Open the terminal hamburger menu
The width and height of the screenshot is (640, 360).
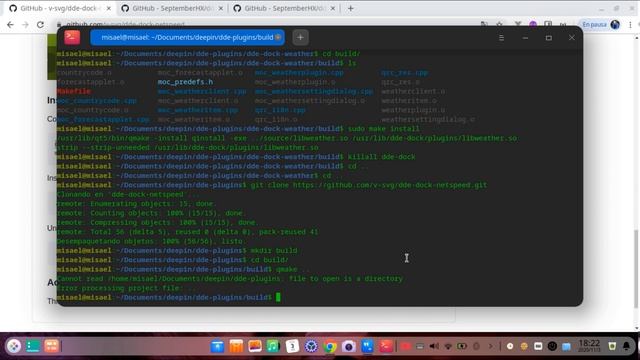click(501, 38)
